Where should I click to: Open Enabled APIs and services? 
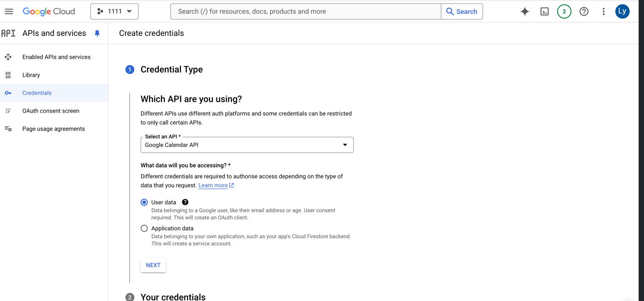pos(56,57)
